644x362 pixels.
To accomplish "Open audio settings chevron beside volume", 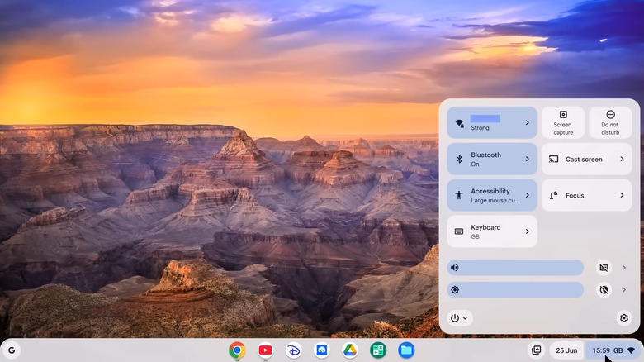I will point(624,268).
